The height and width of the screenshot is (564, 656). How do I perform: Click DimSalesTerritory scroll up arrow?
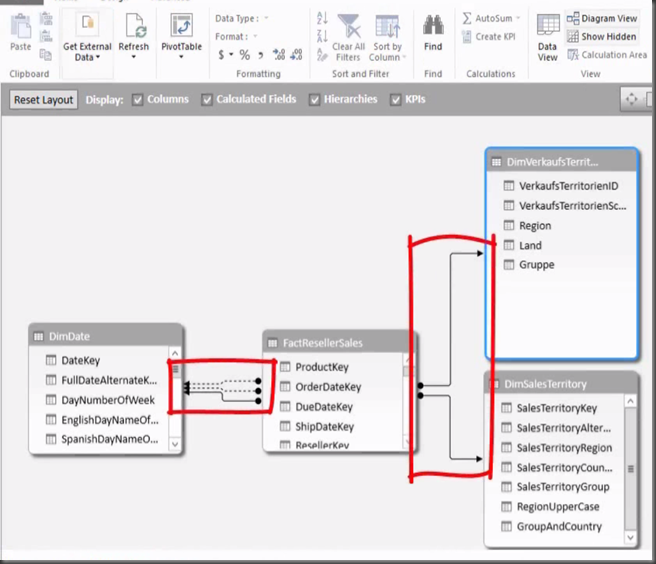pos(630,401)
